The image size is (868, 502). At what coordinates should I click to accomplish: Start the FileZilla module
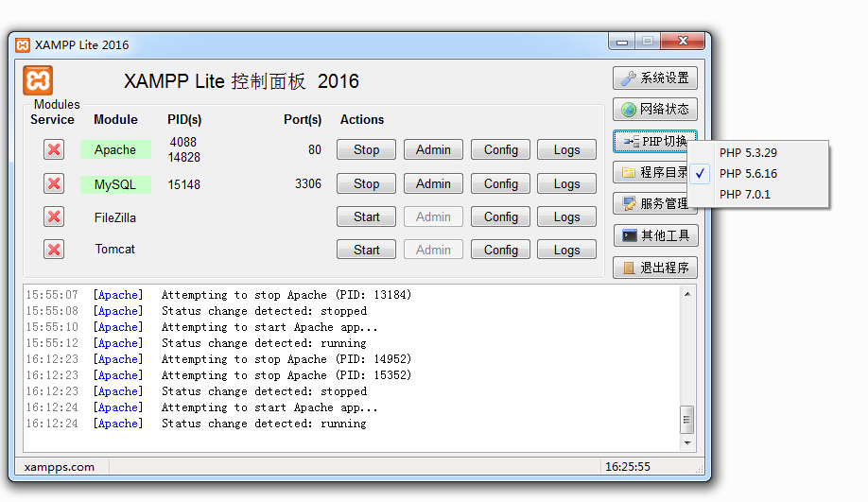(x=366, y=216)
